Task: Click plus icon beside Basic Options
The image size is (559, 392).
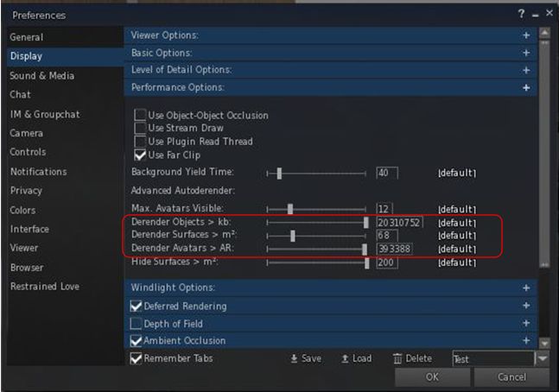Action: (525, 53)
